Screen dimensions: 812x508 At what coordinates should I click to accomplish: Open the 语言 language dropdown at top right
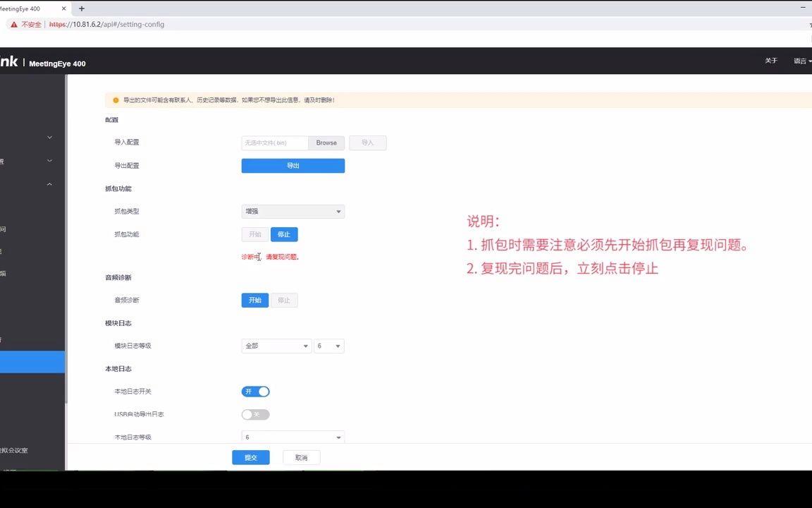(x=801, y=61)
